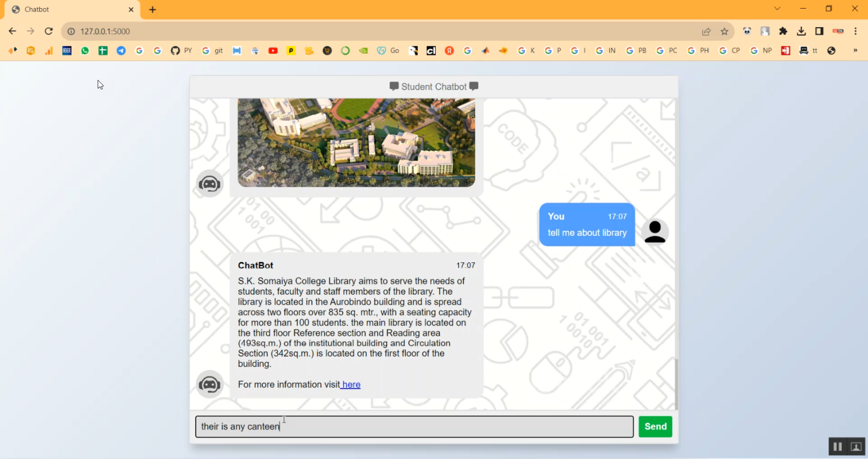Open a new tab
The width and height of the screenshot is (868, 459).
[x=153, y=9]
